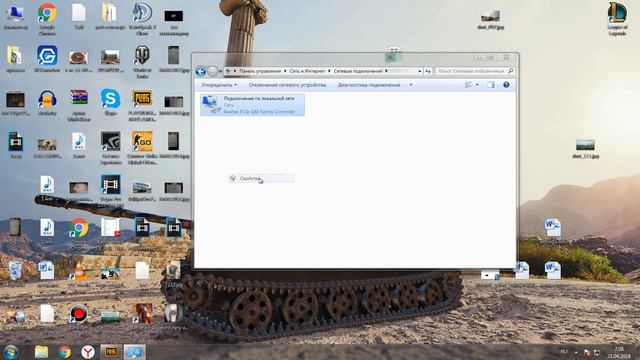Screen dimensions: 640x360
Task: Select the Recycle Bin desktop icon
Action: coord(15,273)
